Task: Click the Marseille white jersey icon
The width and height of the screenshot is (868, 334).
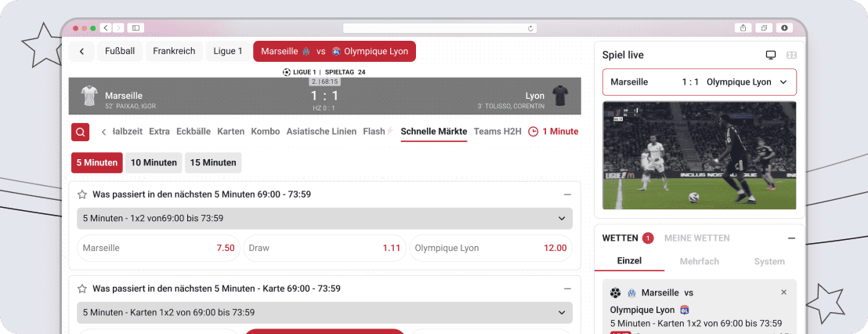Action: click(x=89, y=96)
